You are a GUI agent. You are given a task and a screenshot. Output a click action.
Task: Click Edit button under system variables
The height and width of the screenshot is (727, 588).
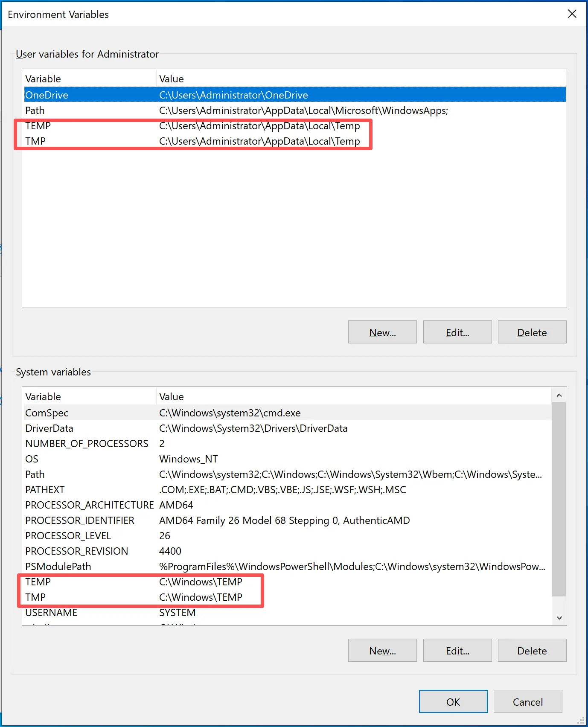tap(457, 651)
